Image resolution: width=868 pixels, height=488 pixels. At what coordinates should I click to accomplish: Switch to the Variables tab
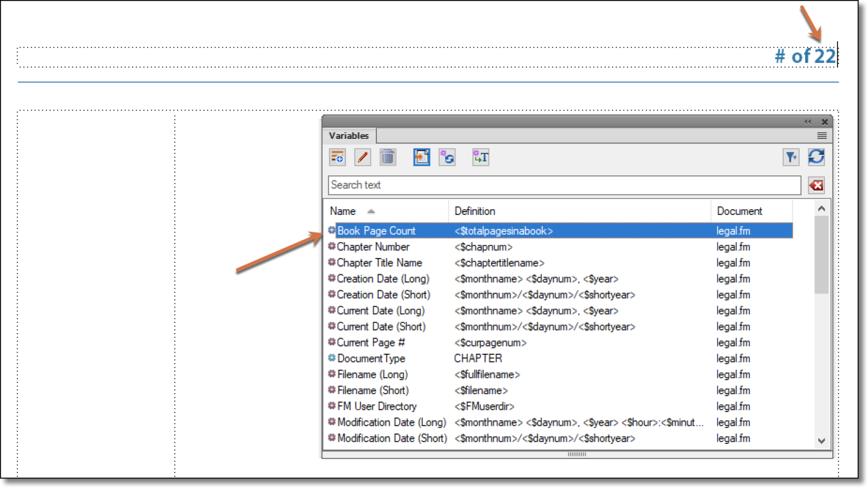(349, 136)
